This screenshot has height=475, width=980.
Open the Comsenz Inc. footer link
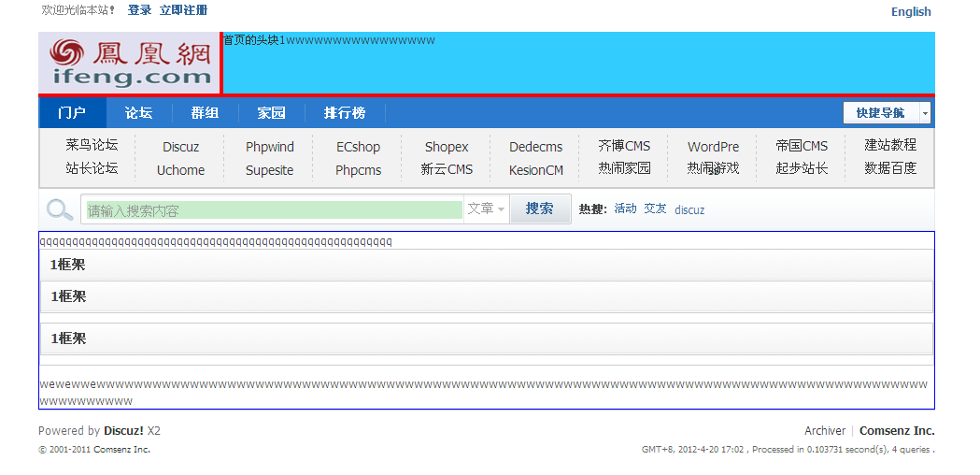[x=897, y=430]
